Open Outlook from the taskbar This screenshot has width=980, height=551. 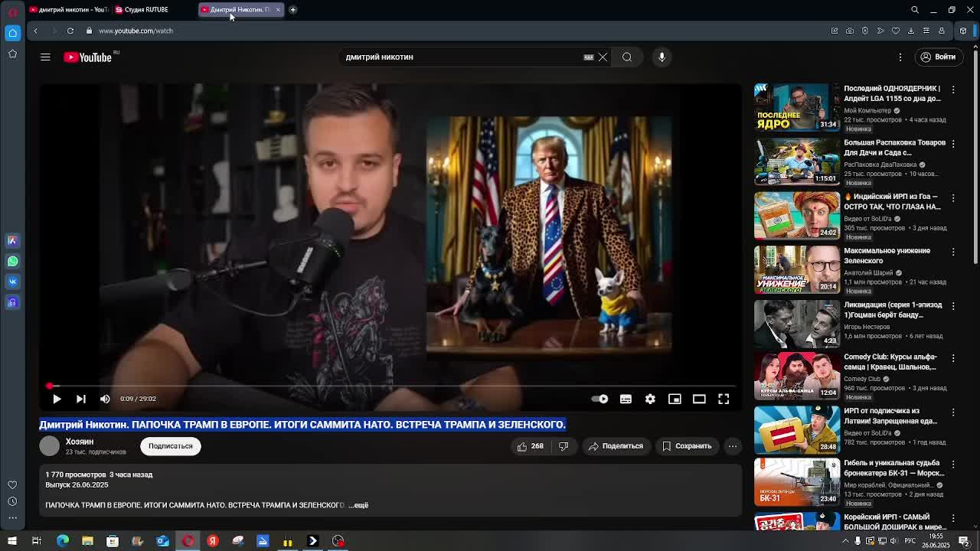click(162, 541)
